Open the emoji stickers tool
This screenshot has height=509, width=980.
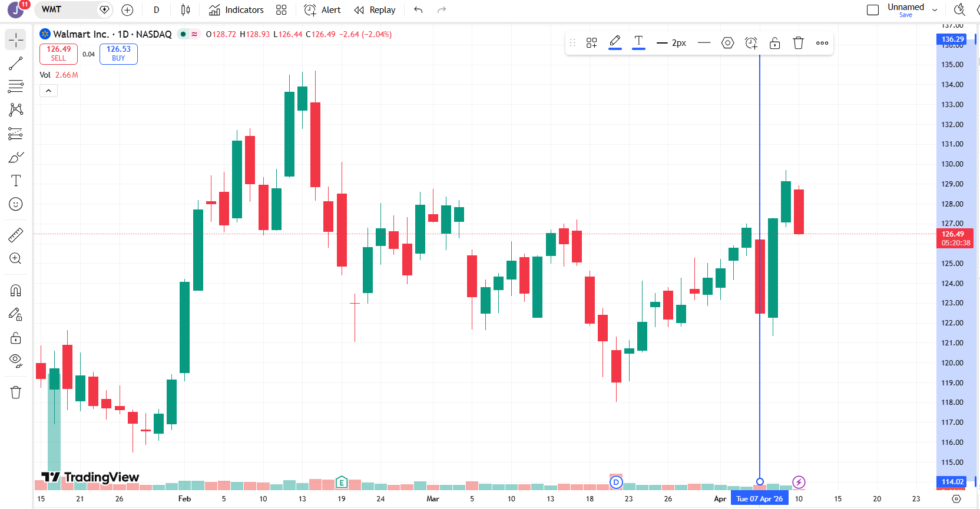[x=16, y=204]
